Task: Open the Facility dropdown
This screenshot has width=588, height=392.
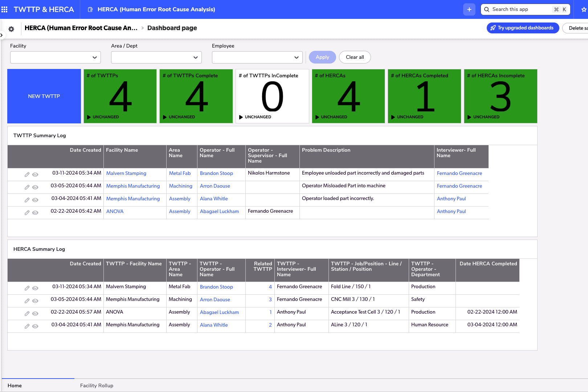Action: tap(55, 57)
